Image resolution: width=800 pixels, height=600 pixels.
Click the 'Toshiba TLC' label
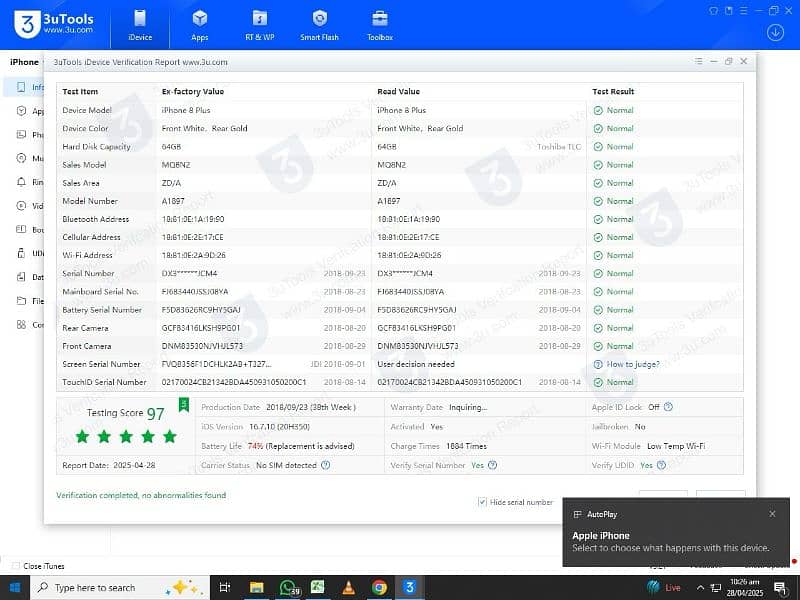559,146
